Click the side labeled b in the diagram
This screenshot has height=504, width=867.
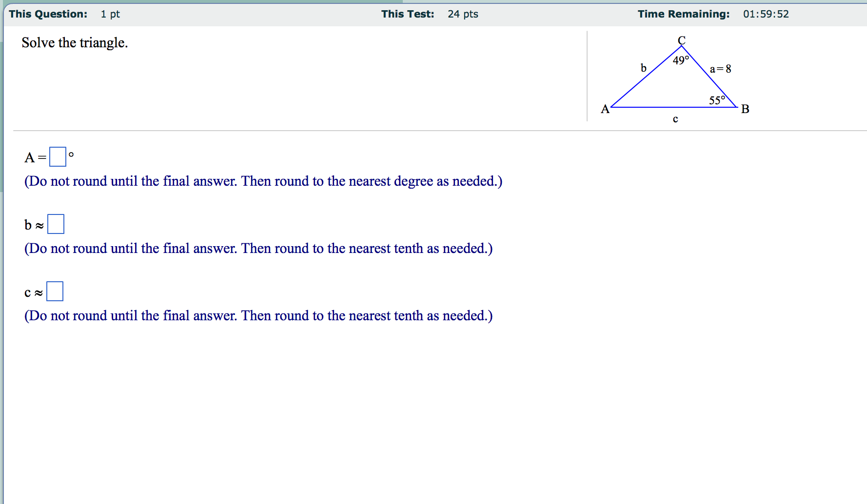(x=643, y=68)
